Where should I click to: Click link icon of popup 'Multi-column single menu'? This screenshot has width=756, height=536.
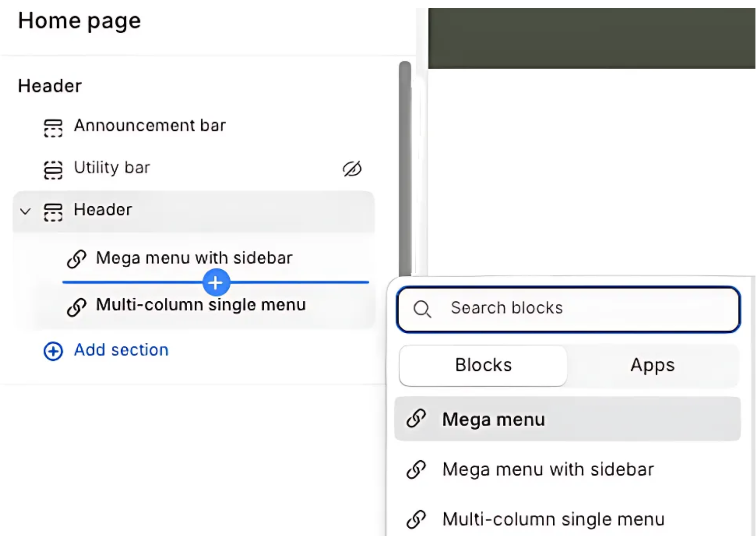[x=416, y=519]
